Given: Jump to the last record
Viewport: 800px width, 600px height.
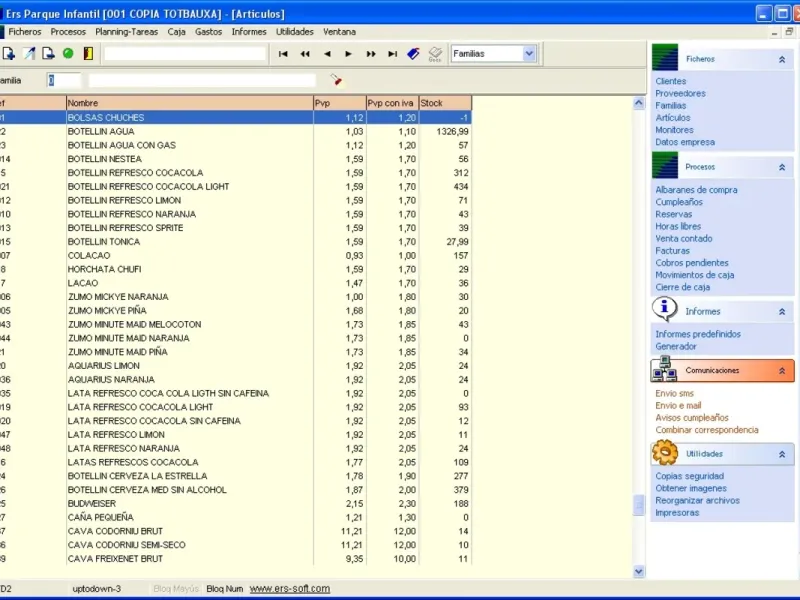Looking at the screenshot, I should pyautogui.click(x=392, y=54).
